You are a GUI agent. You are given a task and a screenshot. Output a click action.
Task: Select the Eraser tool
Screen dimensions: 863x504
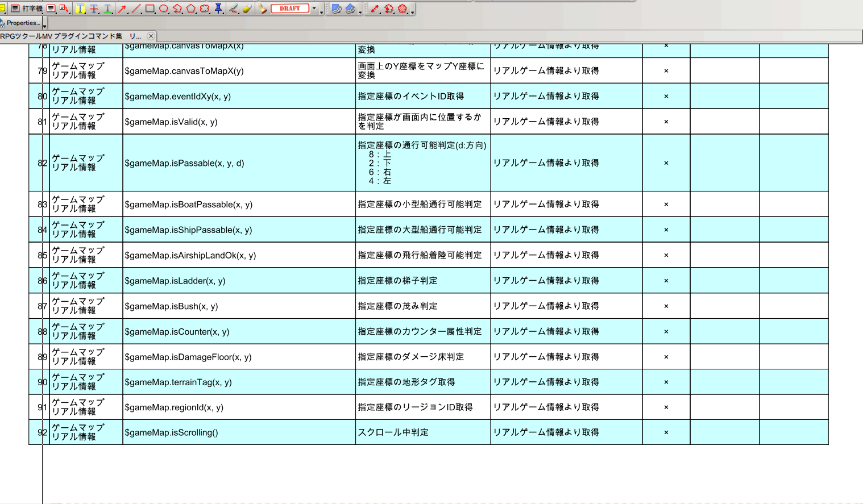coord(247,9)
